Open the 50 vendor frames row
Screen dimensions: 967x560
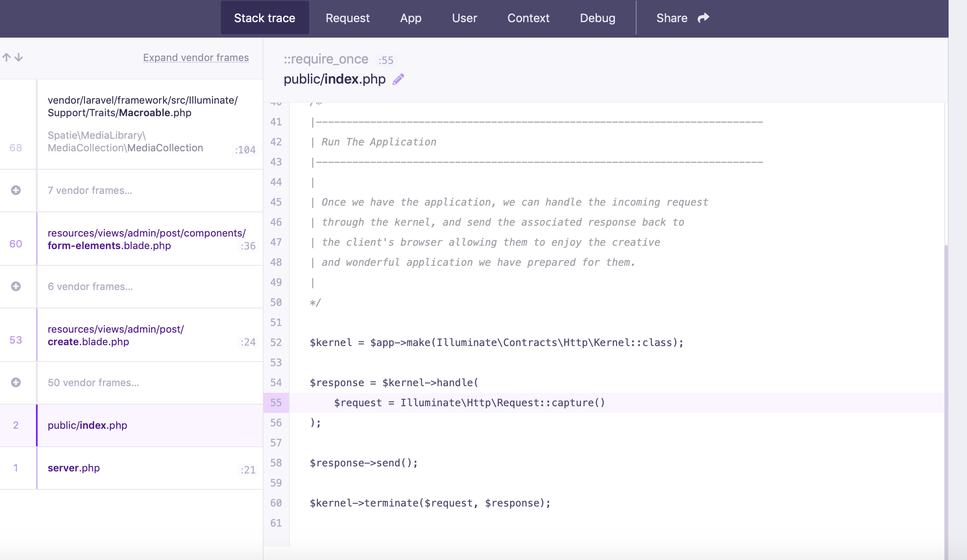coord(93,383)
